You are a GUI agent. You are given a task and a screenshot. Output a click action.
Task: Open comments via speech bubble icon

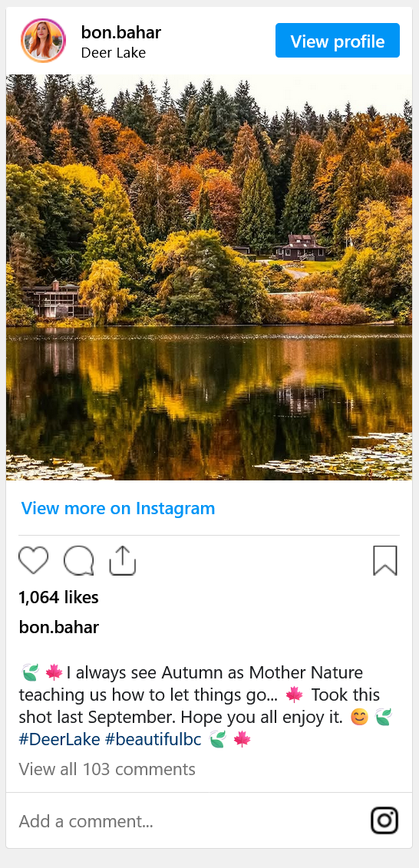(78, 561)
